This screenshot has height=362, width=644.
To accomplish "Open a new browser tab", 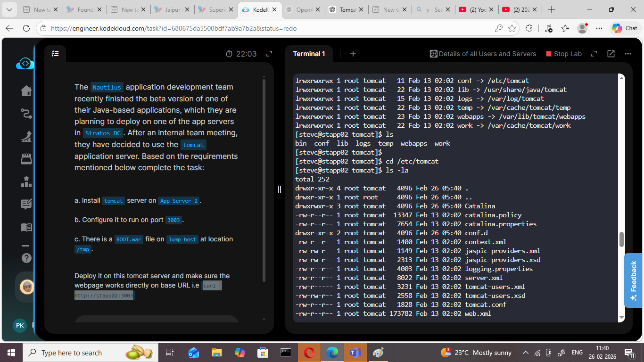I will coord(552,9).
